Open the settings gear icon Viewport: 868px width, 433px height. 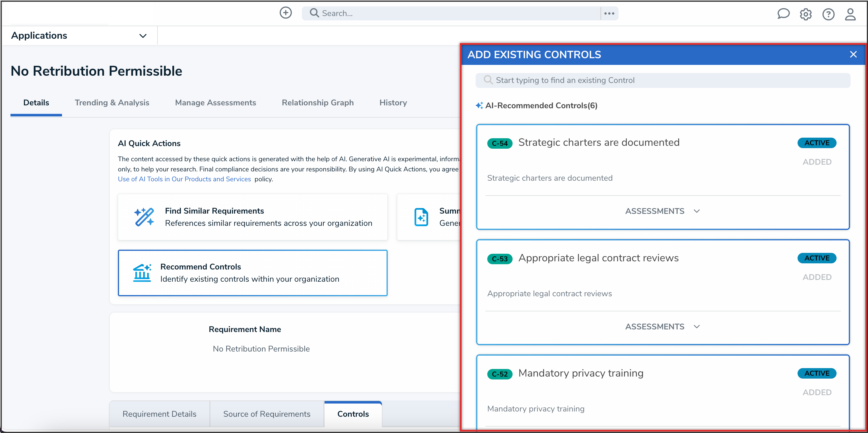(806, 14)
